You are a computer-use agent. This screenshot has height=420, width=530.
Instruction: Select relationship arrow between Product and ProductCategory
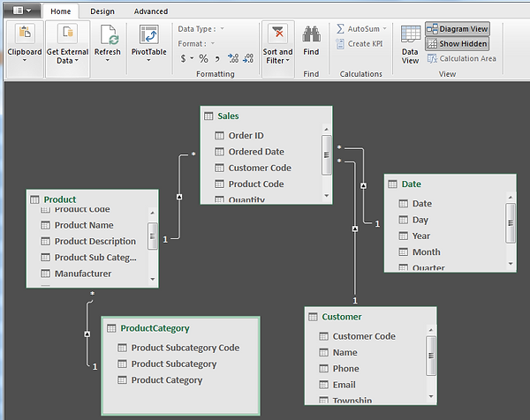click(87, 334)
